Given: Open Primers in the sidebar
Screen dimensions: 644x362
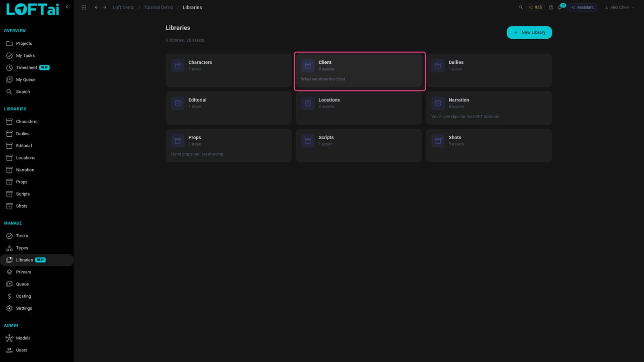Looking at the screenshot, I should click(37, 272).
